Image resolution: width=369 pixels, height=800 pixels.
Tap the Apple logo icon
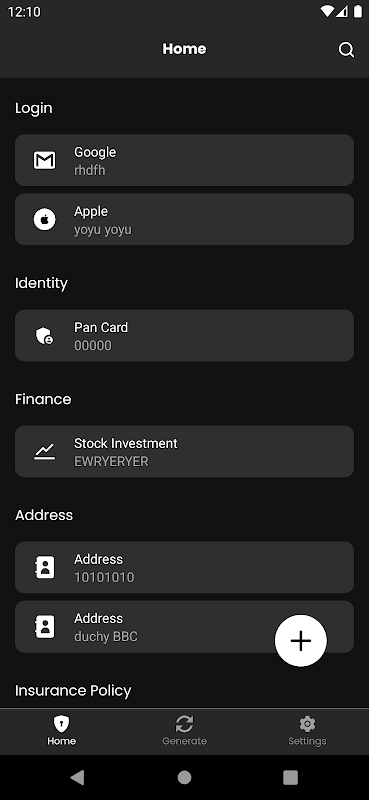click(44, 219)
